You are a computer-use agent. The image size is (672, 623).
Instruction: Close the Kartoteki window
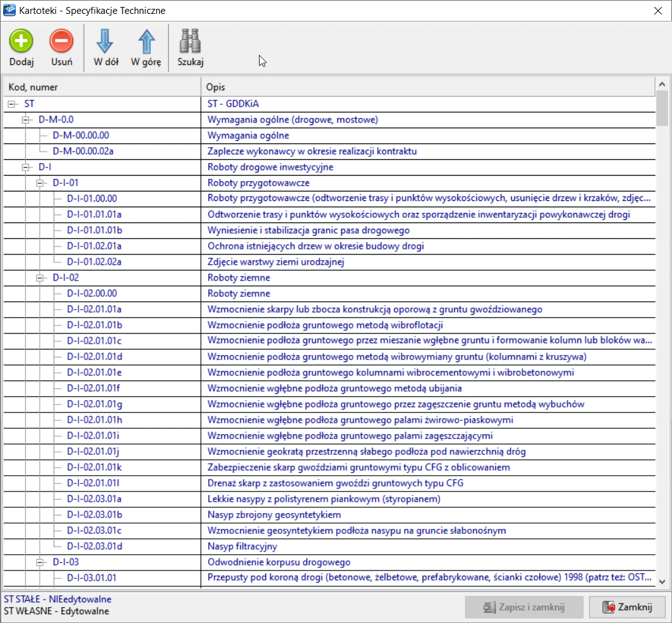658,11
